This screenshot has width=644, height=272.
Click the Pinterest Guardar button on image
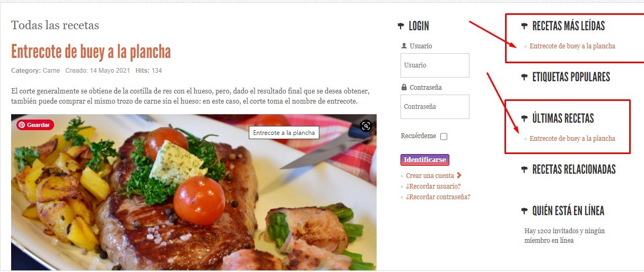point(36,125)
